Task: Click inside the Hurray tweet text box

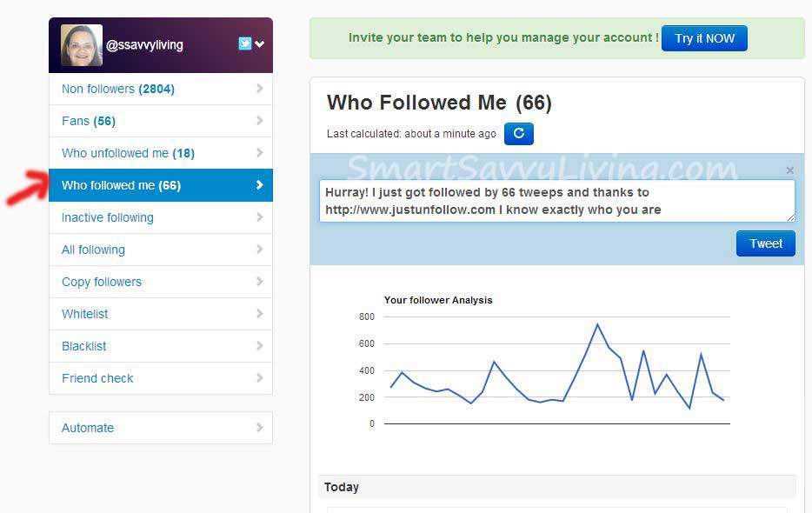Action: tap(556, 201)
